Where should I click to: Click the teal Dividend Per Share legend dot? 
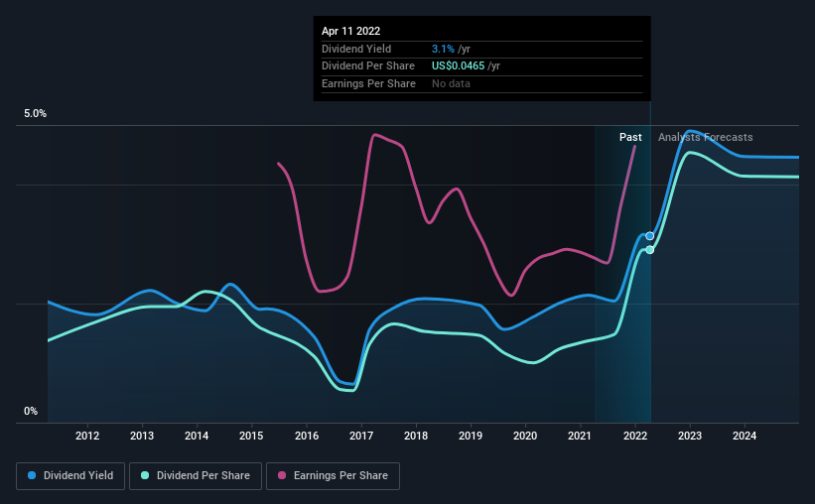coord(145,475)
